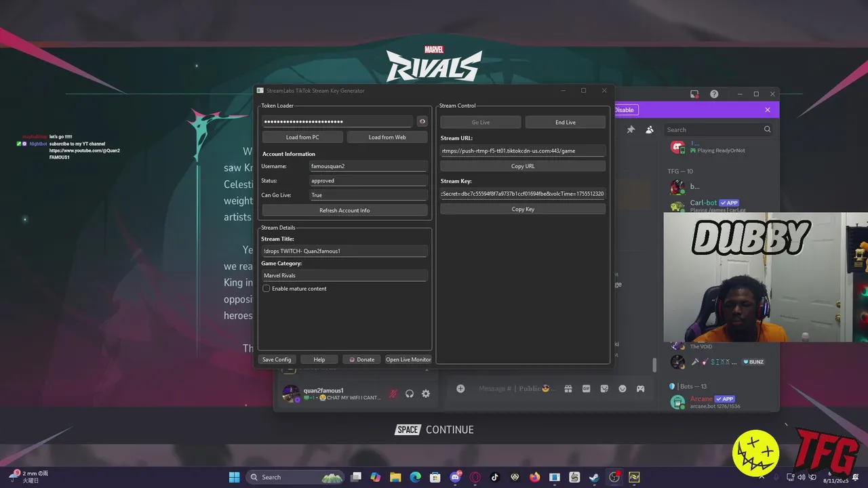Open File Explorer from taskbar
Viewport: 868px width, 488px height.
click(395, 477)
